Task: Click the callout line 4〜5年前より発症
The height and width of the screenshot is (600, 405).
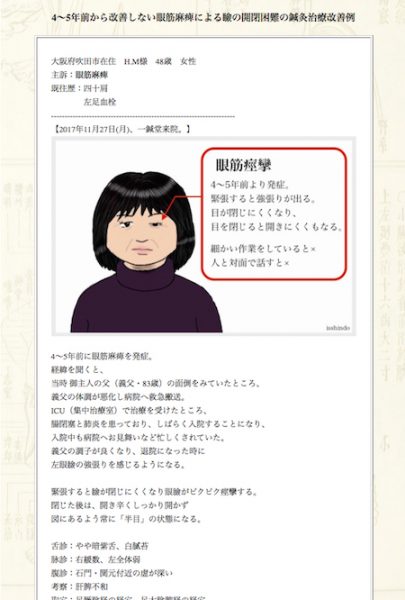Action: [x=250, y=185]
